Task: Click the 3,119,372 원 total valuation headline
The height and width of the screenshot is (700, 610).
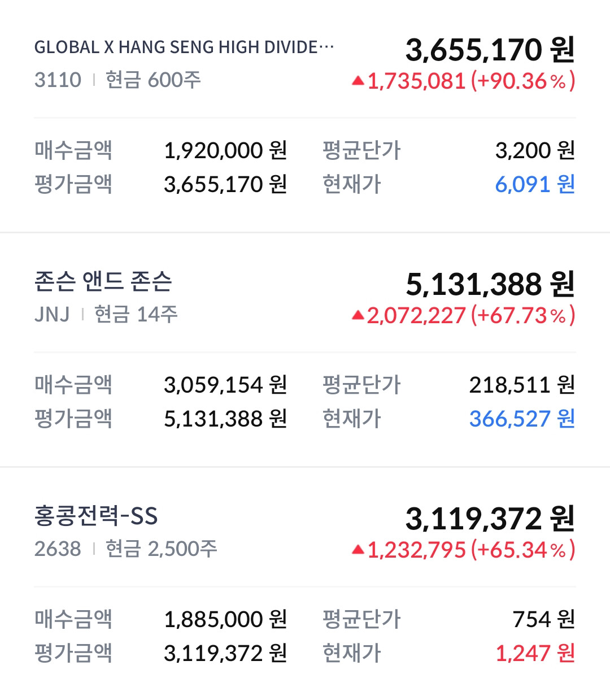Action: click(x=490, y=519)
